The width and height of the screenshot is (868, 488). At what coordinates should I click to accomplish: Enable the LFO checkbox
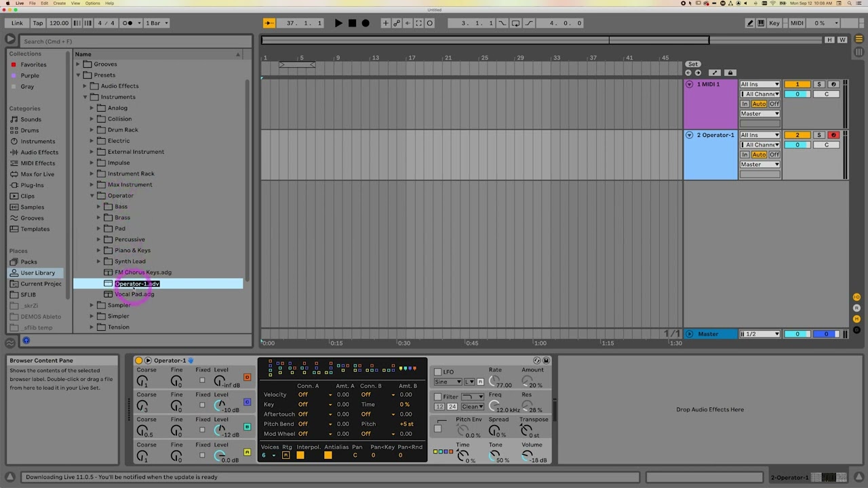437,372
